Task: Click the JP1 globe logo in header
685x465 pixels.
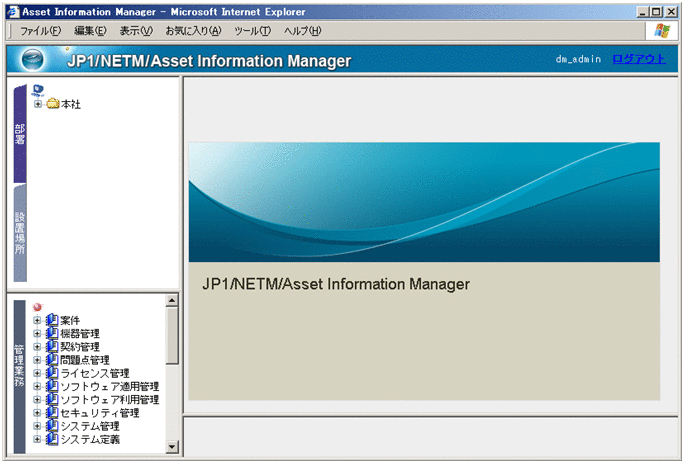Action: (35, 60)
